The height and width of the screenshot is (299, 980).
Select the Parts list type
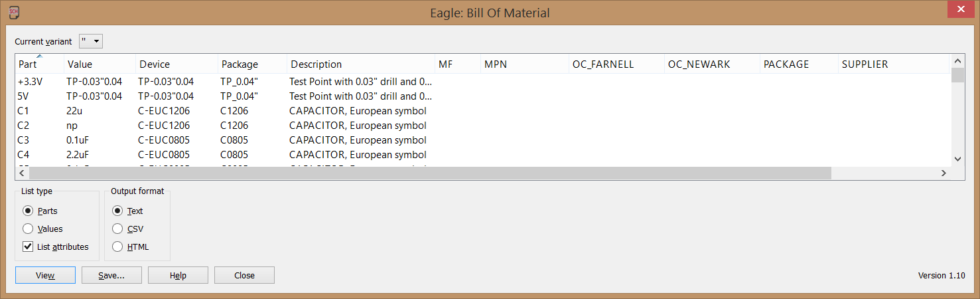point(28,211)
